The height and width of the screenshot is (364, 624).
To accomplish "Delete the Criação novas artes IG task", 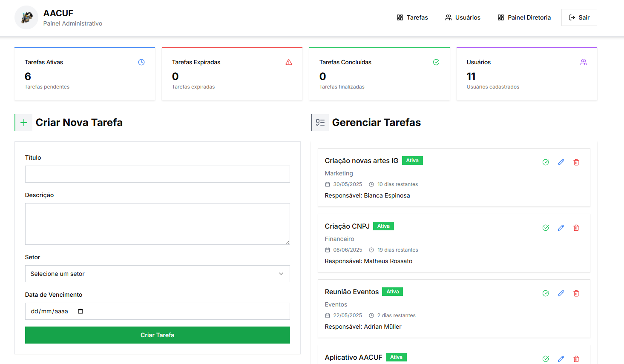I will point(576,162).
